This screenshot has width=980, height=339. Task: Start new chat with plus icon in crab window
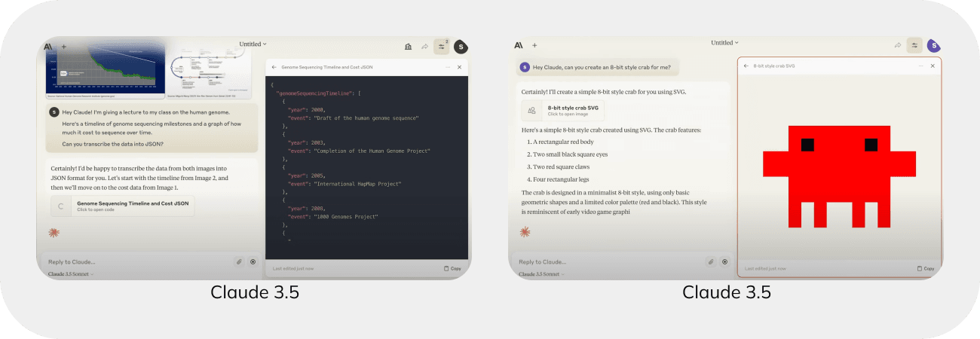coord(534,45)
